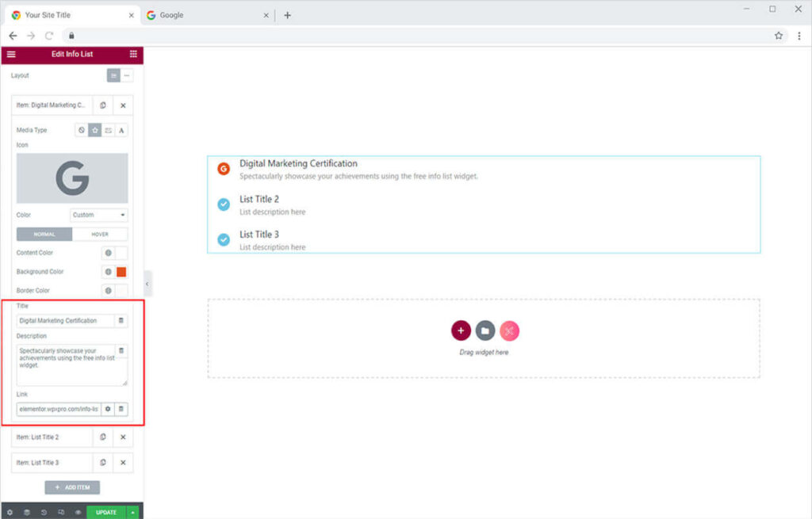812x519 pixels.
Task: Select the text 'A' media type
Action: pos(121,130)
